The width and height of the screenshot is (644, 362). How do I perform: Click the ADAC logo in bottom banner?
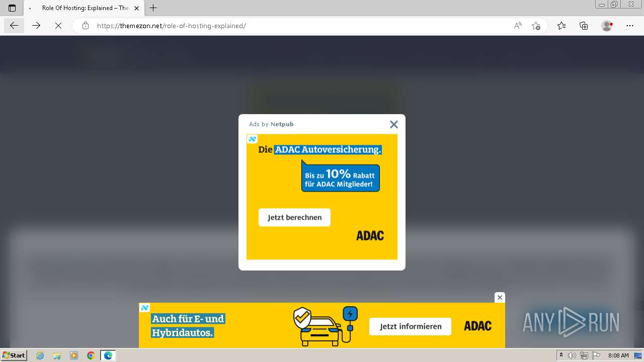pyautogui.click(x=477, y=326)
